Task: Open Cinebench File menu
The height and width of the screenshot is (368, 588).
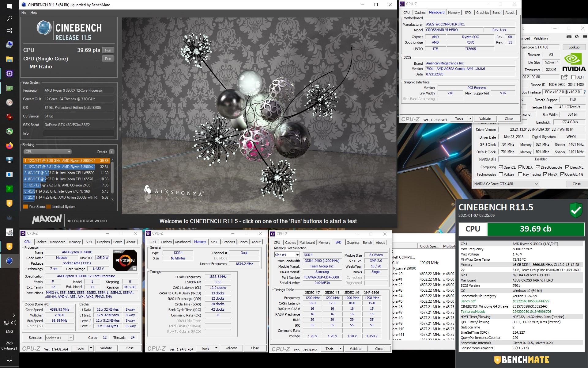Action: (x=24, y=13)
